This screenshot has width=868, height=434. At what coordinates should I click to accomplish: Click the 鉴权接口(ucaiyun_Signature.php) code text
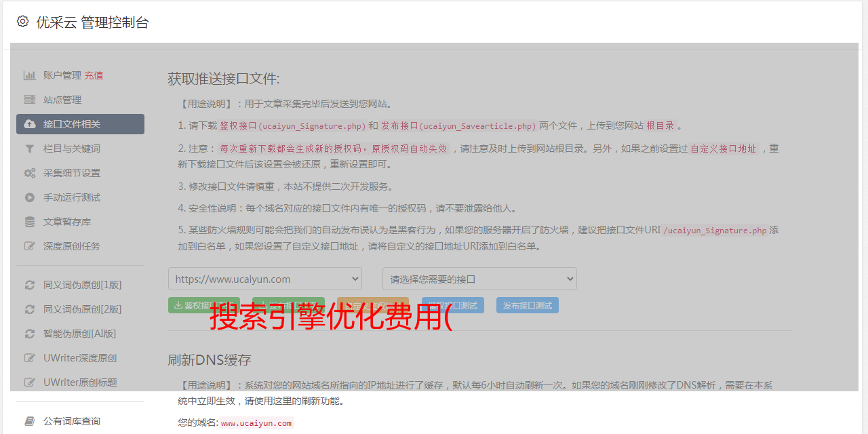click(293, 125)
